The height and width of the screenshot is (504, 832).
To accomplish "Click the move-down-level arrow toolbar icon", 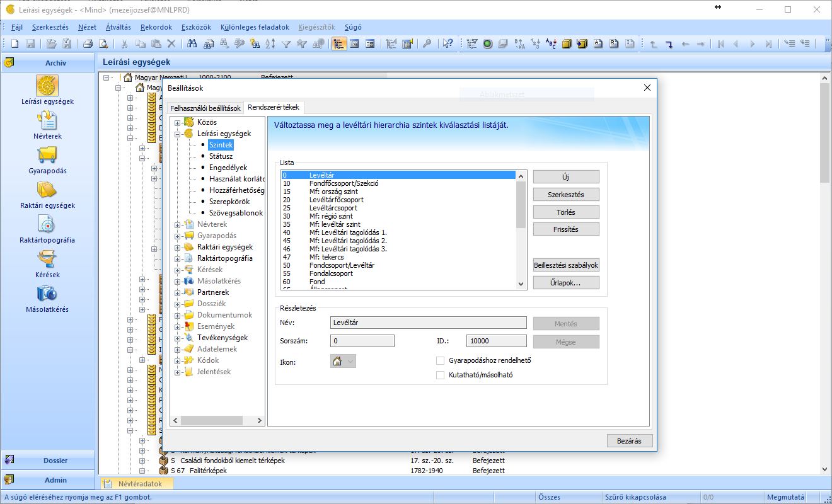I will [x=669, y=43].
